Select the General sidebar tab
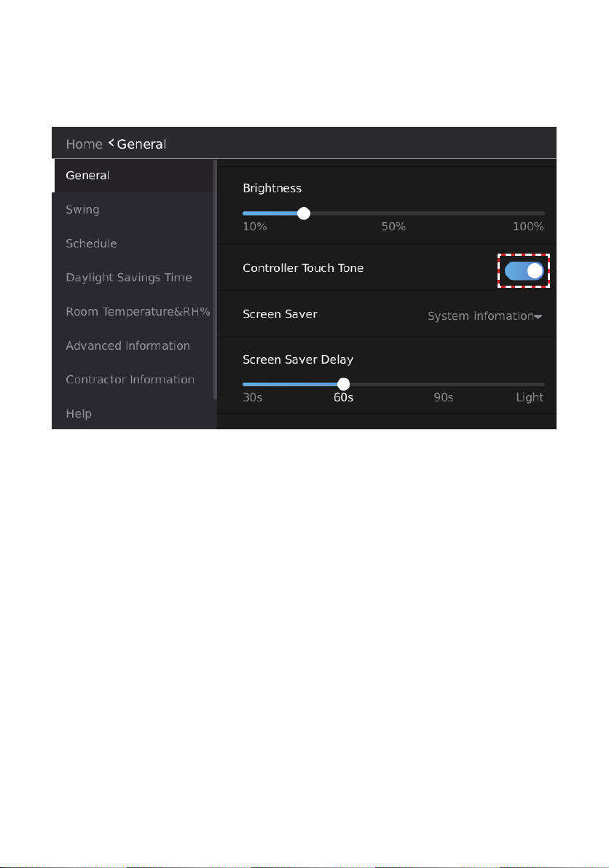The width and height of the screenshot is (609, 868). click(x=133, y=176)
